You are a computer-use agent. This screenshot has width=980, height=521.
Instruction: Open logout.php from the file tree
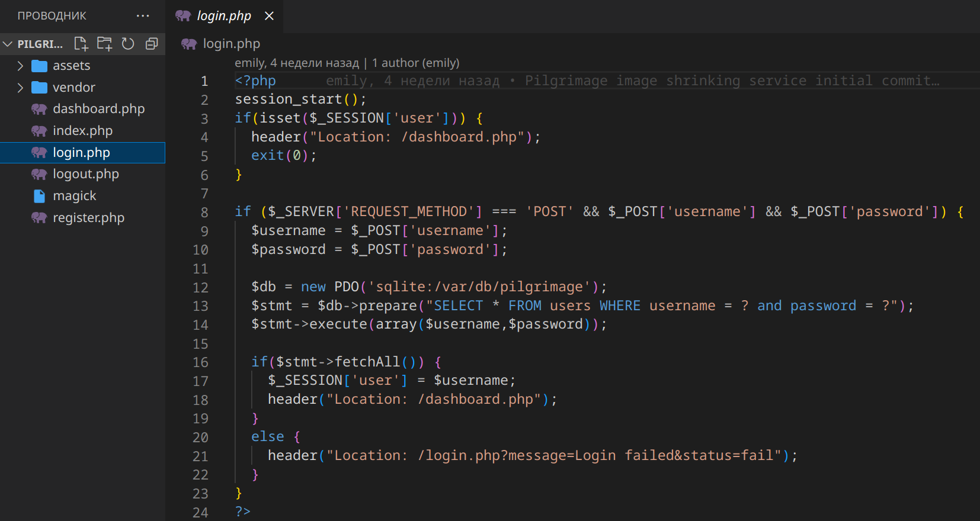(82, 174)
